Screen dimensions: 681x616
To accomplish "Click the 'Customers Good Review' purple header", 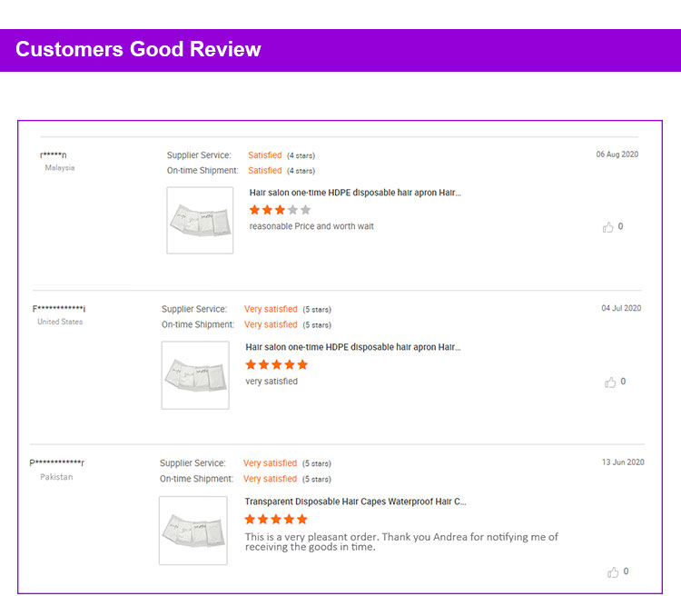I will [138, 50].
